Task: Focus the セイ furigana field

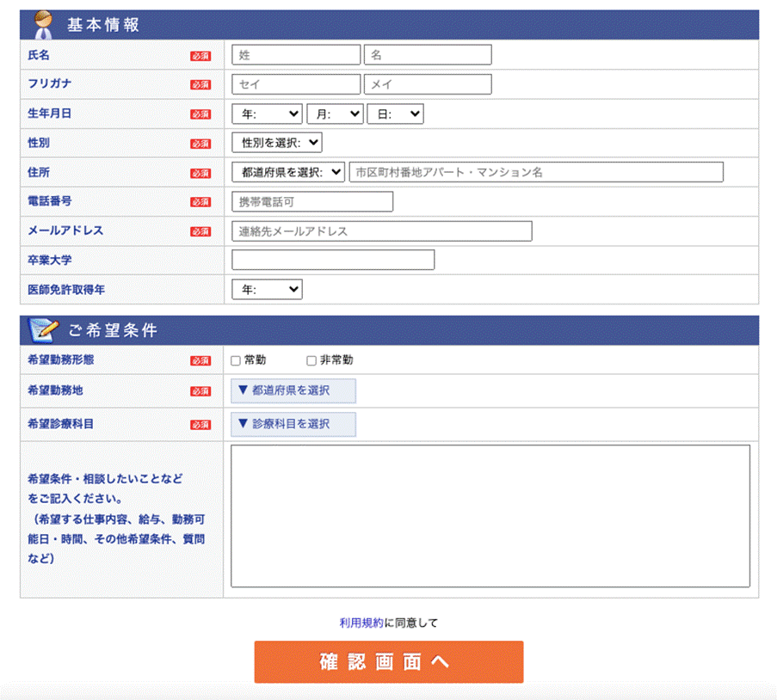Action: (296, 84)
